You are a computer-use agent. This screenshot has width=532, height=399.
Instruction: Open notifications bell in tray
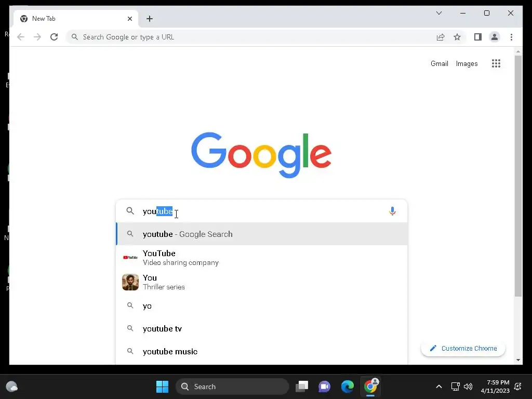[x=518, y=387]
